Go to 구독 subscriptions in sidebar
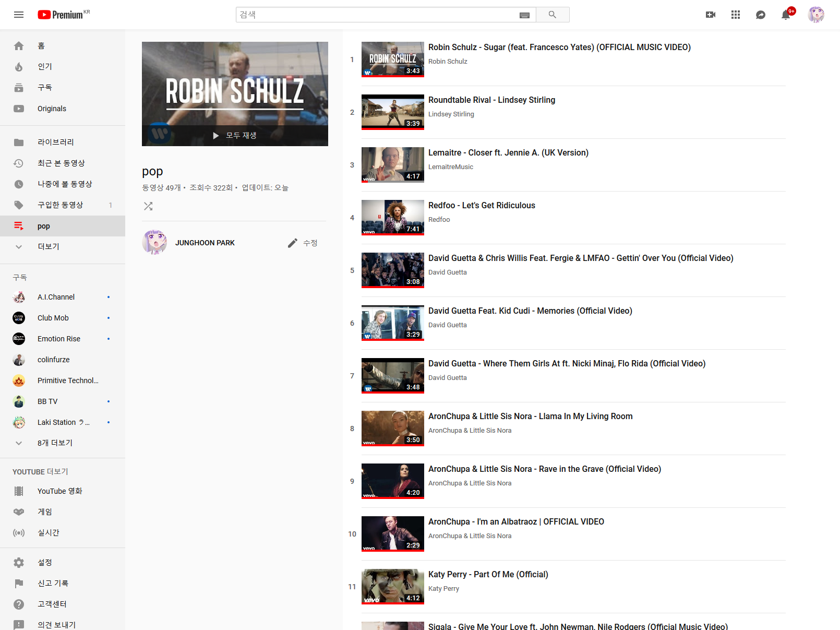The height and width of the screenshot is (630, 840). click(45, 88)
